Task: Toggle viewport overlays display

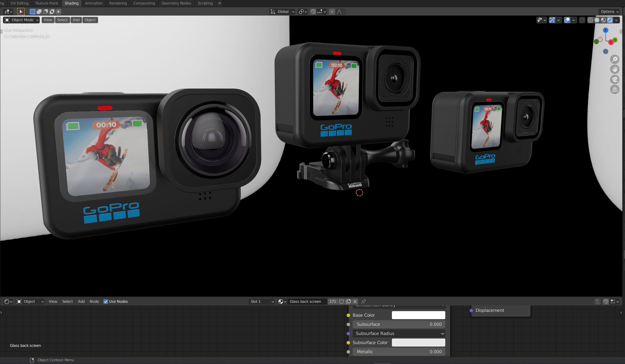Action: [x=567, y=20]
